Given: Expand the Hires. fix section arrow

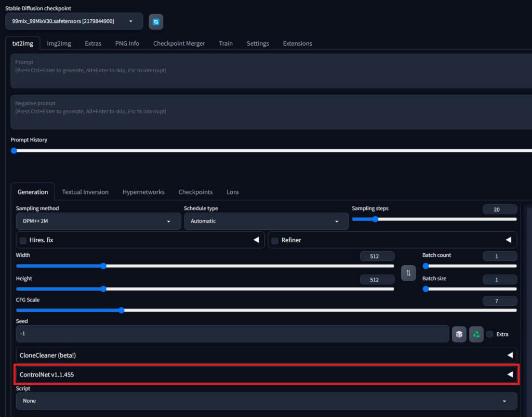Looking at the screenshot, I should [x=256, y=240].
